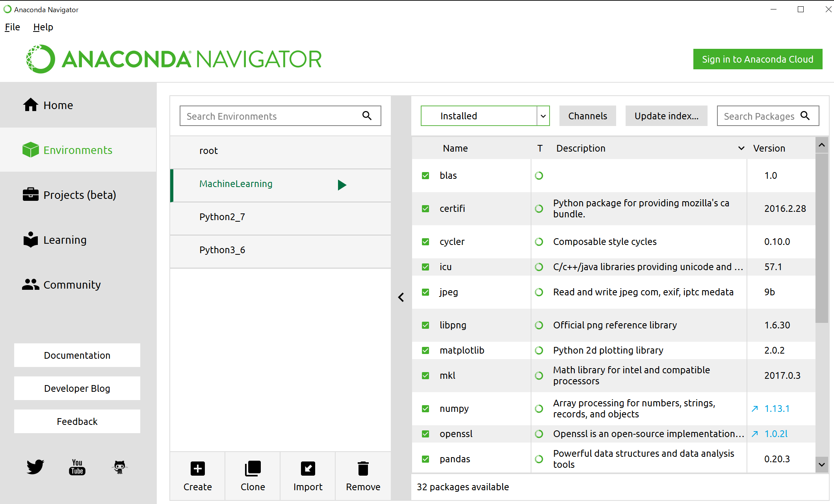Click the Create environment plus icon
This screenshot has width=834, height=504.
coord(197,469)
